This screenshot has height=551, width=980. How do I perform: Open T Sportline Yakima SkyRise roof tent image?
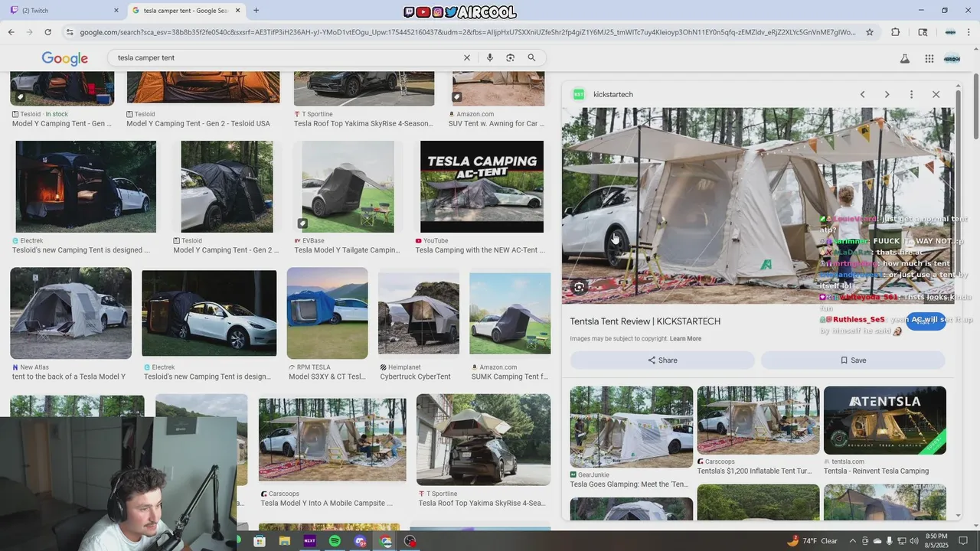tap(483, 439)
